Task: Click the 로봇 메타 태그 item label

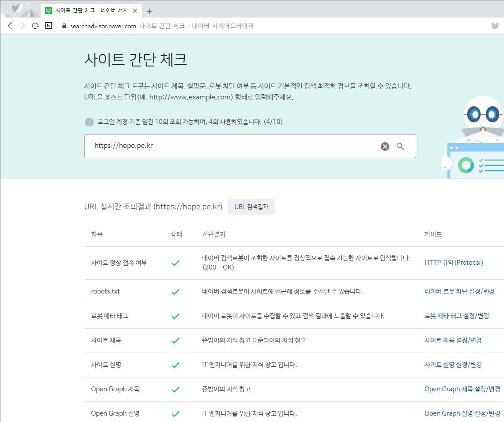Action: 110,316
